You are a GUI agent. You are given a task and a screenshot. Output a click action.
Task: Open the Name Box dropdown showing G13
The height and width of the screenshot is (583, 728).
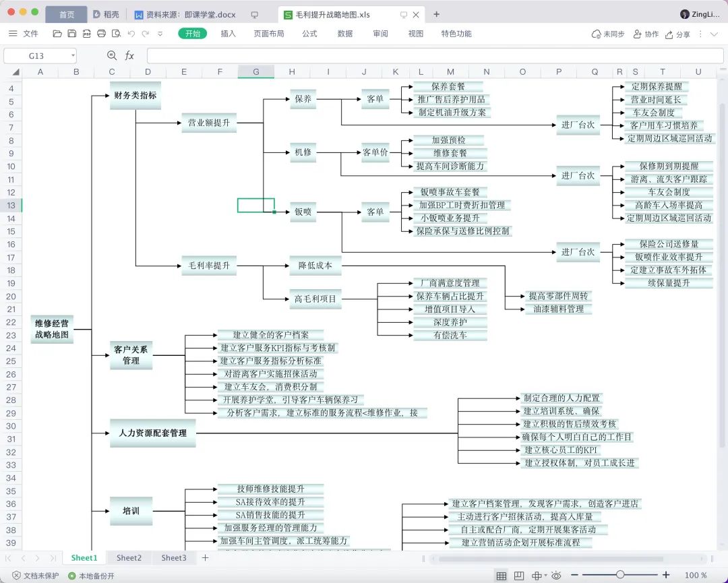click(x=73, y=55)
